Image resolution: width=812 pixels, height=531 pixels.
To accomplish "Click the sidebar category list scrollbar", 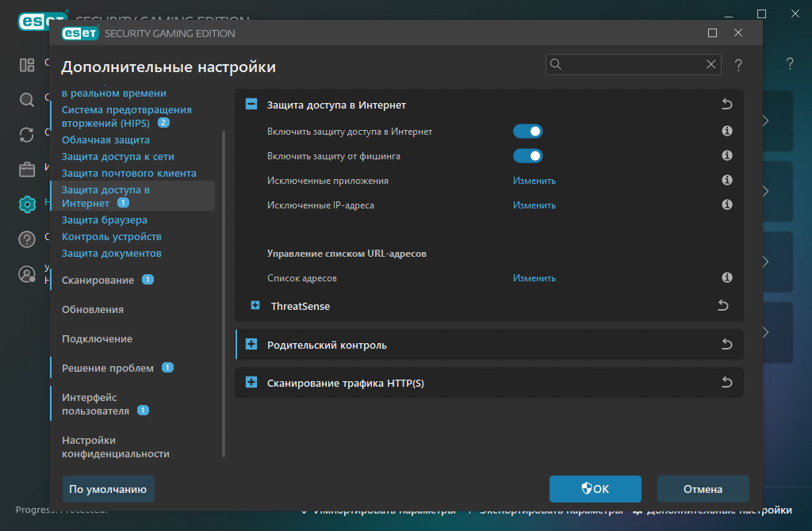I will 224,293.
